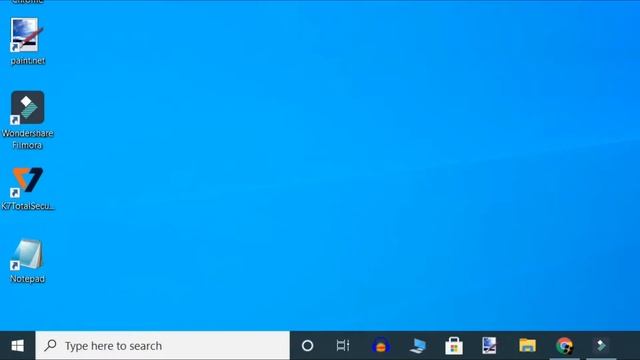Open the Windows Start menu
The height and width of the screenshot is (360, 640).
(x=18, y=346)
